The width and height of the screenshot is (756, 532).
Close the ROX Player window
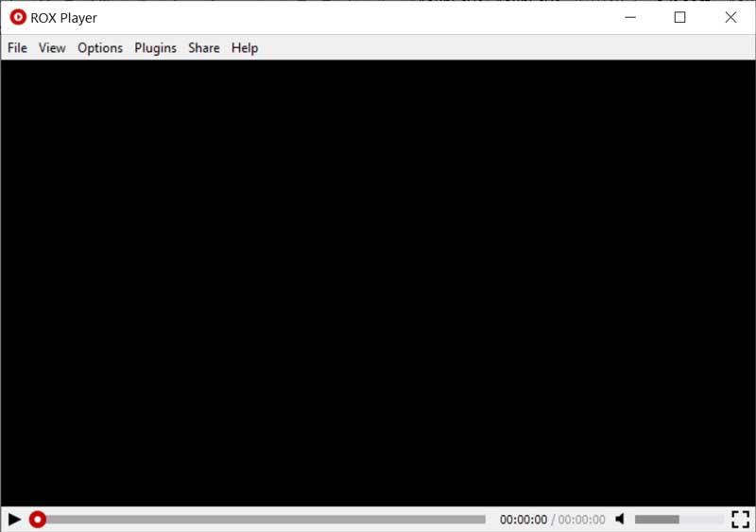730,17
